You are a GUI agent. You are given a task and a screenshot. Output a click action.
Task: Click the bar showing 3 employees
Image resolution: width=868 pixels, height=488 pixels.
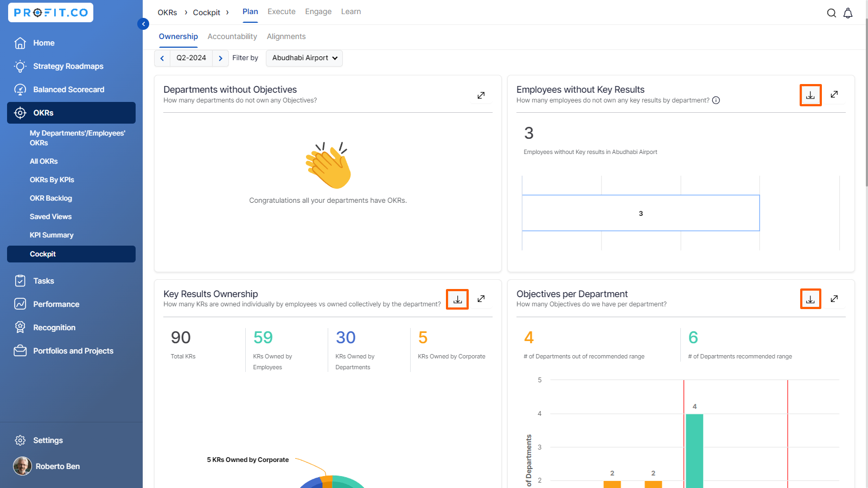click(x=640, y=213)
